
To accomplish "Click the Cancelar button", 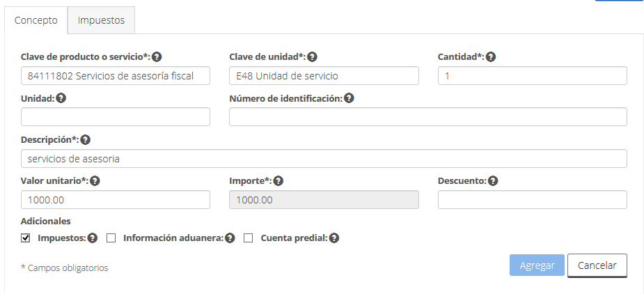I will pos(597,265).
